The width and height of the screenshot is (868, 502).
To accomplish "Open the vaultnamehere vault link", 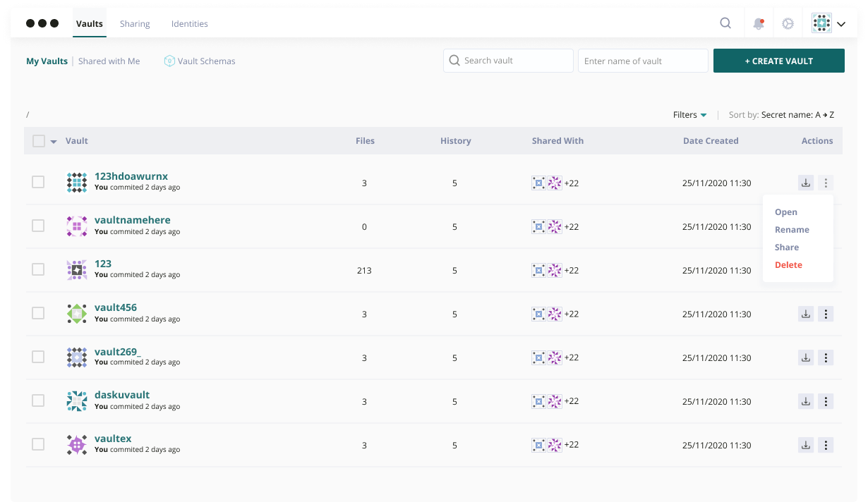I will point(133,220).
